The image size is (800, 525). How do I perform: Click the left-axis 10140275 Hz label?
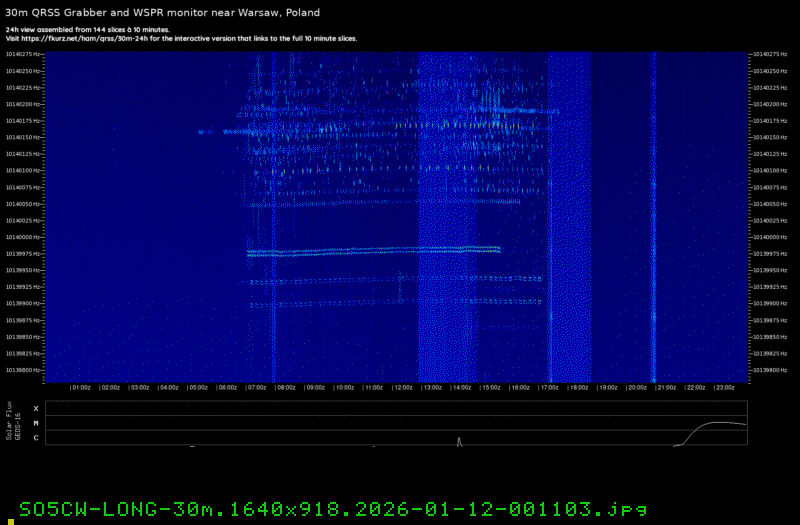click(22, 54)
